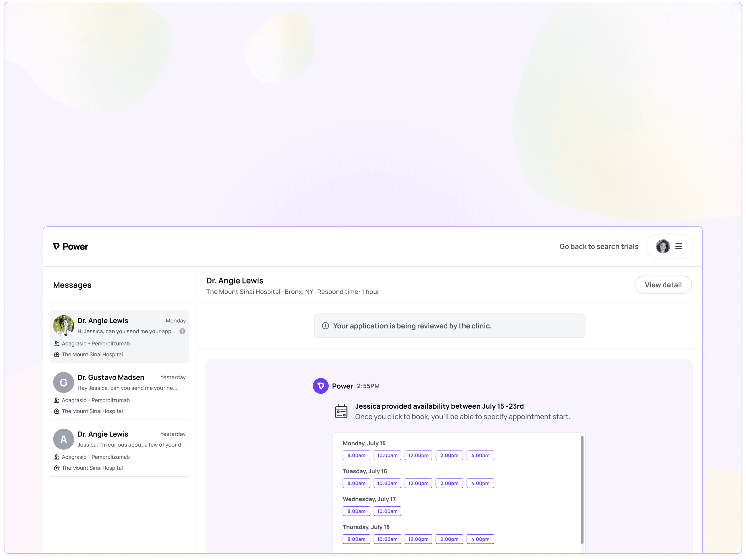Select the 12:00pm slot on Tuesday, July 16
This screenshot has width=746, height=560.
click(418, 483)
